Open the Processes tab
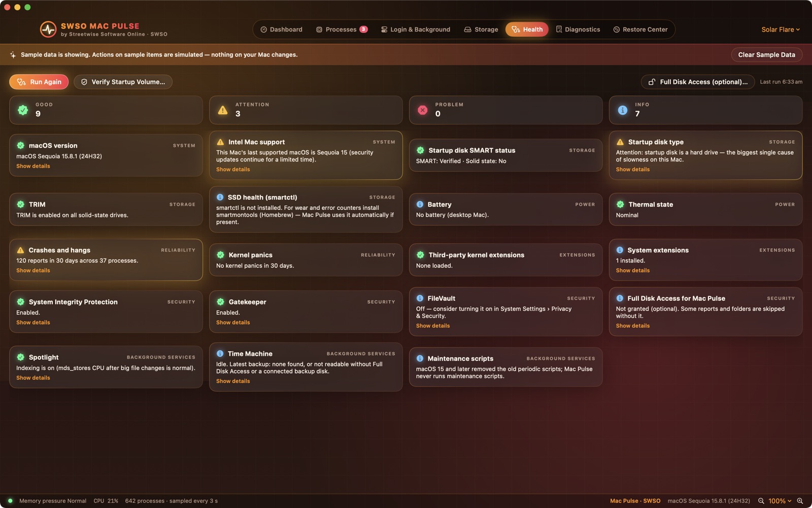 click(342, 29)
